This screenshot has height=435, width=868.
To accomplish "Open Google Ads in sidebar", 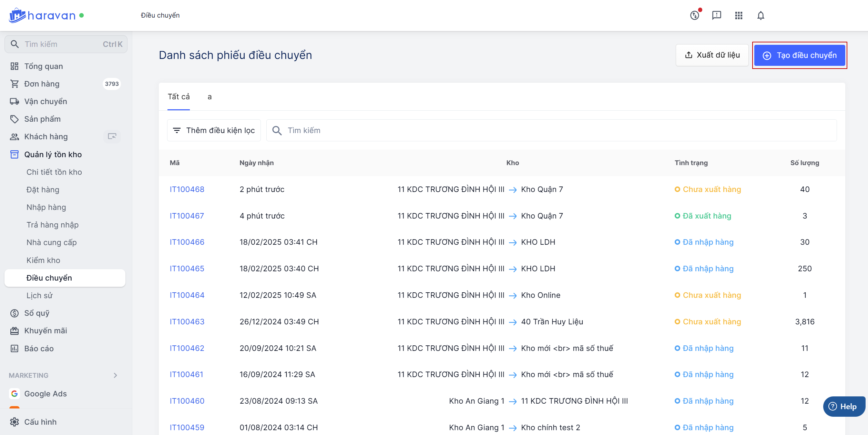I will point(45,394).
